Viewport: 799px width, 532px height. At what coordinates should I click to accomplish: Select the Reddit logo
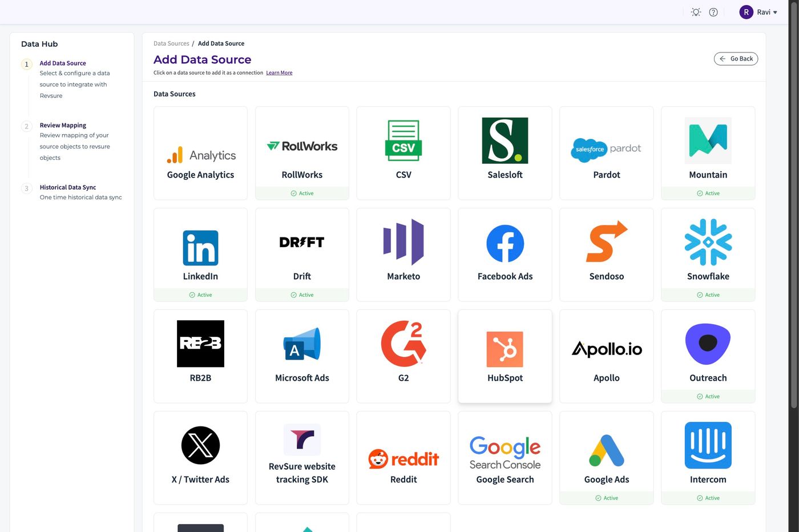tap(403, 459)
